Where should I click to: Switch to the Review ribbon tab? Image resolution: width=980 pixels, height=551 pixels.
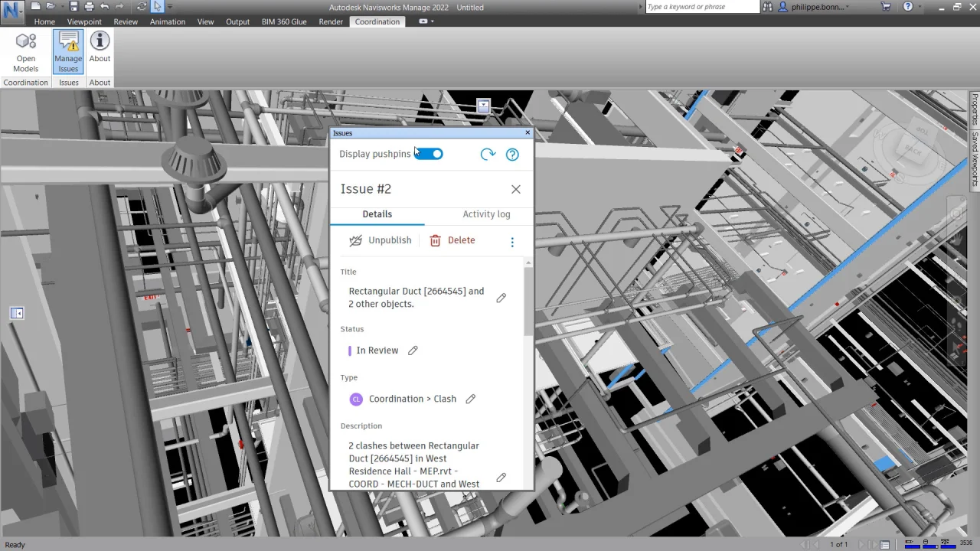126,21
